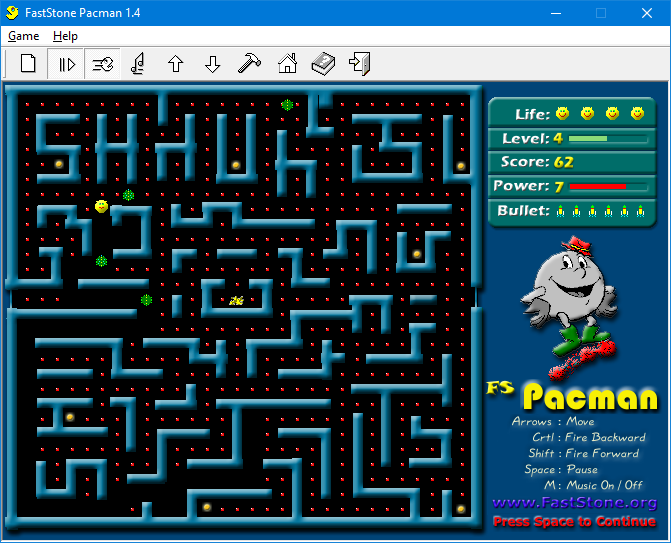
Task: Click the yellow Pacman character in the maze
Action: pyautogui.click(x=101, y=207)
